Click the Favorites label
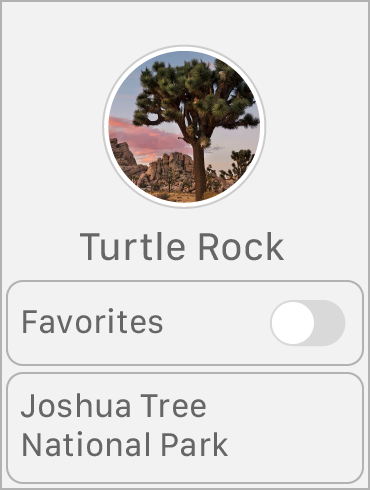This screenshot has height=490, width=370. pos(92,322)
